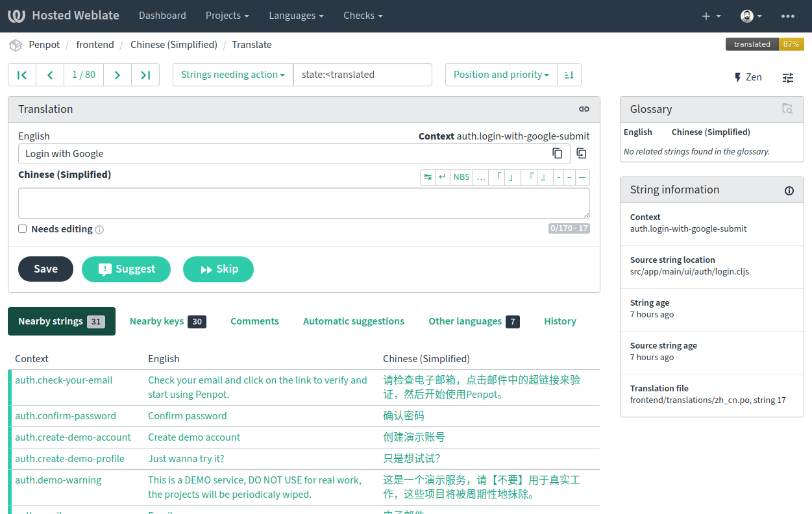Open the glossary browse icon

(787, 109)
